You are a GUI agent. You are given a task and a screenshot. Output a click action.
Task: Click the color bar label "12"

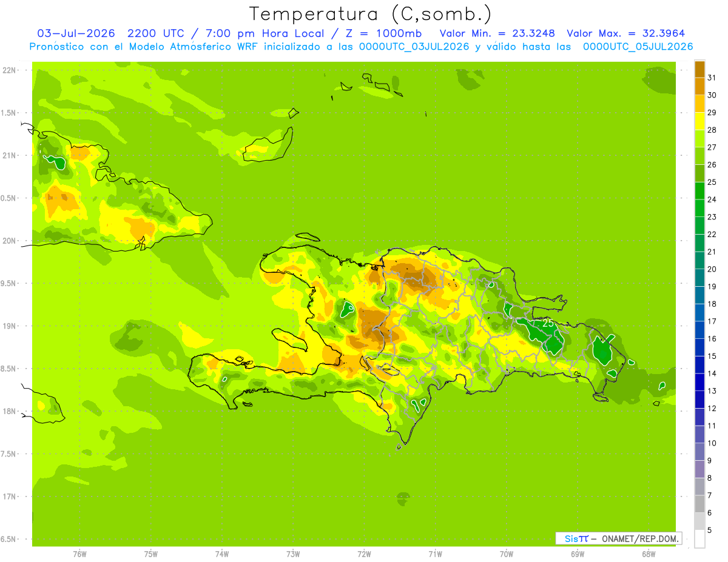pyautogui.click(x=712, y=409)
